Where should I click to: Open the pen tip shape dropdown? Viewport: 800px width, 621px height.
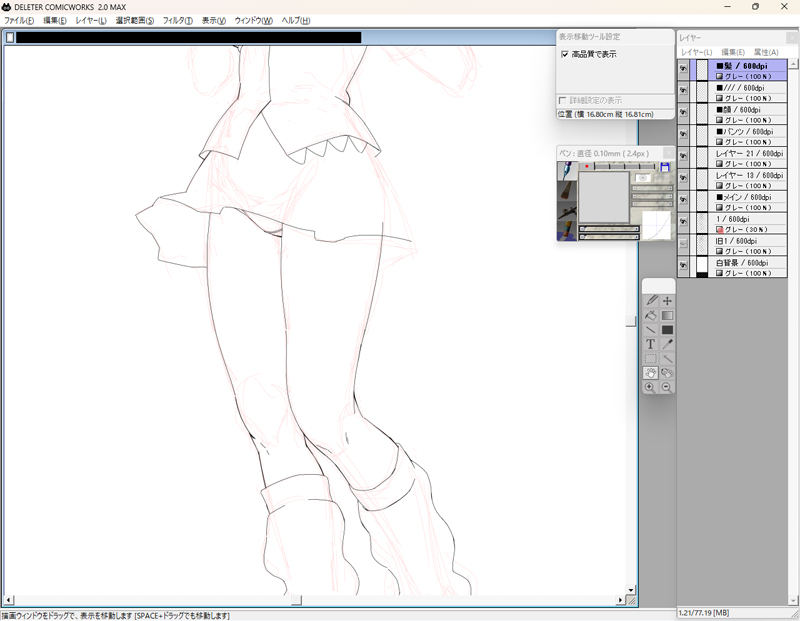tap(643, 178)
